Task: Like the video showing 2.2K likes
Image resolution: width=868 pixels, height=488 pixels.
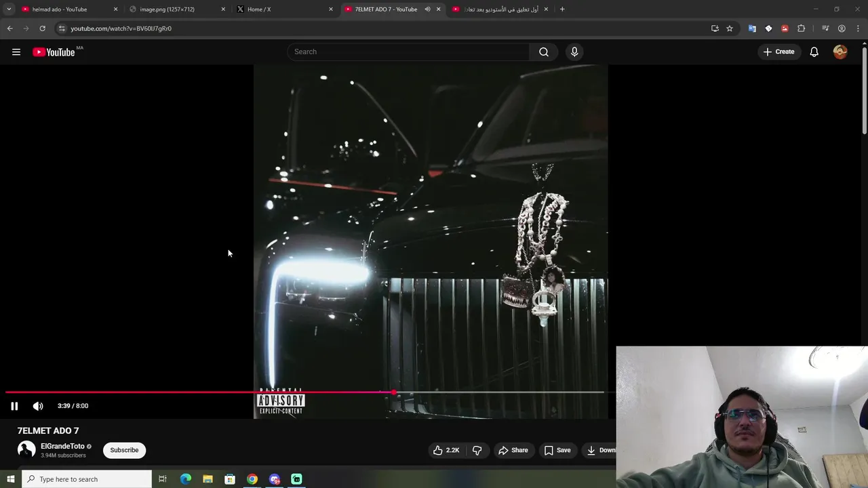Action: click(446, 450)
